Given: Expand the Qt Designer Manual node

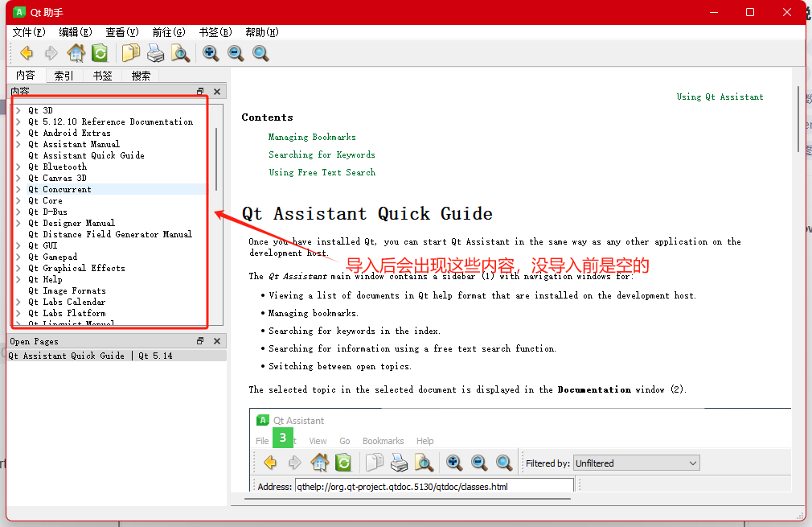Looking at the screenshot, I should point(18,224).
